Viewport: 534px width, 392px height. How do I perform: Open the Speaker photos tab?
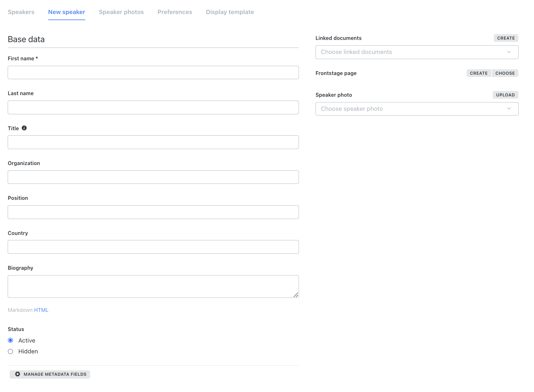(121, 12)
